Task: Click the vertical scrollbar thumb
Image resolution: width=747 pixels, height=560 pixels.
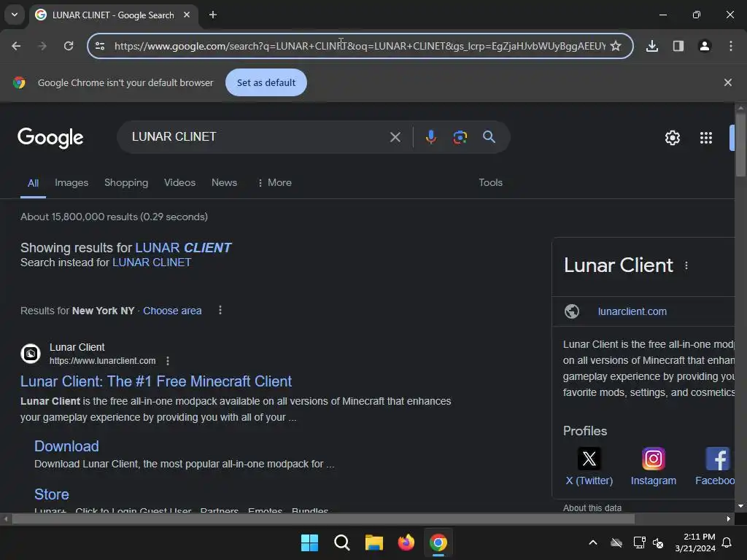Action: pos(740,146)
